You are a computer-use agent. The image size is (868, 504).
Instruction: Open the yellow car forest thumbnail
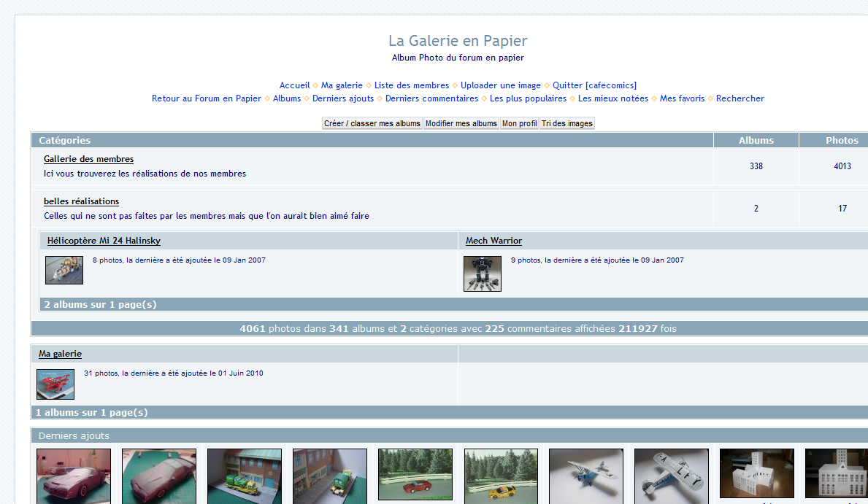click(501, 476)
